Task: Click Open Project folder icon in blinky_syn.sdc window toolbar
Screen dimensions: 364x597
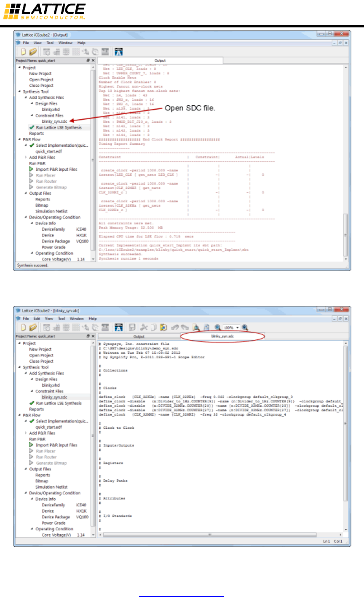Action: tap(33, 328)
